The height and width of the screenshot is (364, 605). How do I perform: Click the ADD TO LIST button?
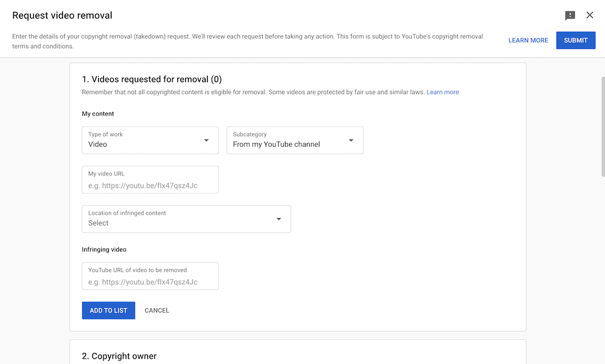click(108, 310)
